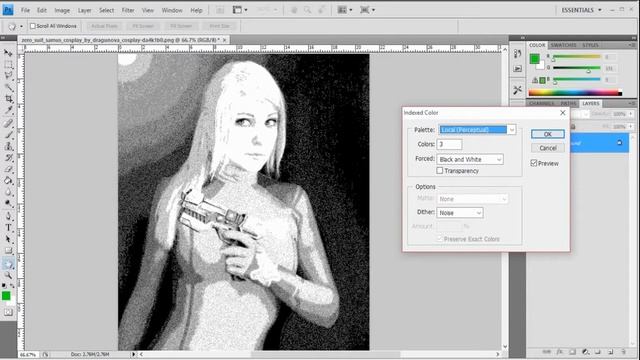Screen dimensions: 640x360
Task: Select the History Brush tool
Action: click(x=8, y=158)
